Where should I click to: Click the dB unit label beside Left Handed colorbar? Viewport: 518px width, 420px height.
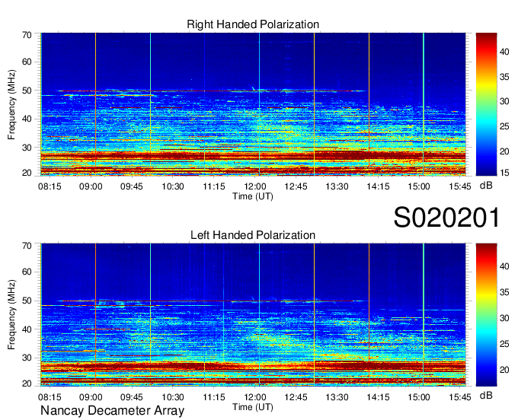[486, 396]
